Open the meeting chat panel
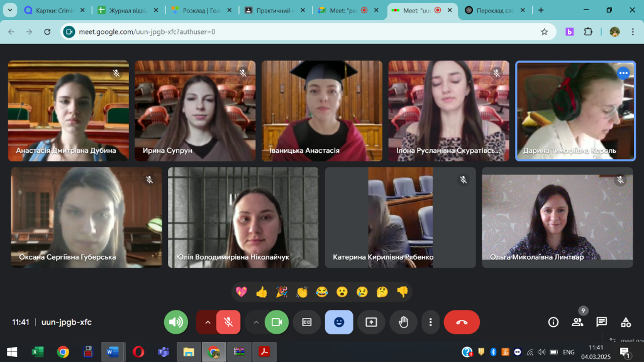This screenshot has width=644, height=362. tap(601, 322)
